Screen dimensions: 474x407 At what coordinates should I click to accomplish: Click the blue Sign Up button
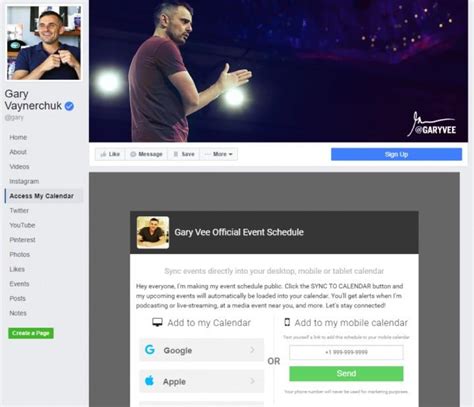click(396, 154)
